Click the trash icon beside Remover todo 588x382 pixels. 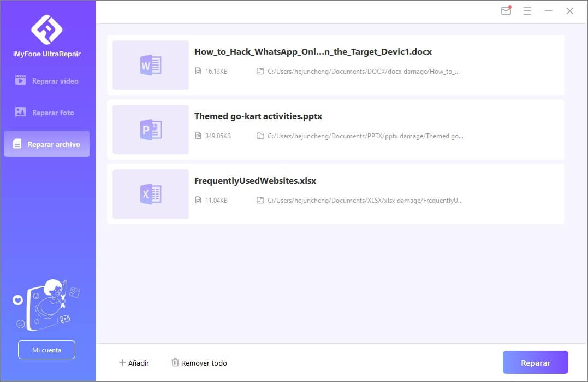[175, 362]
